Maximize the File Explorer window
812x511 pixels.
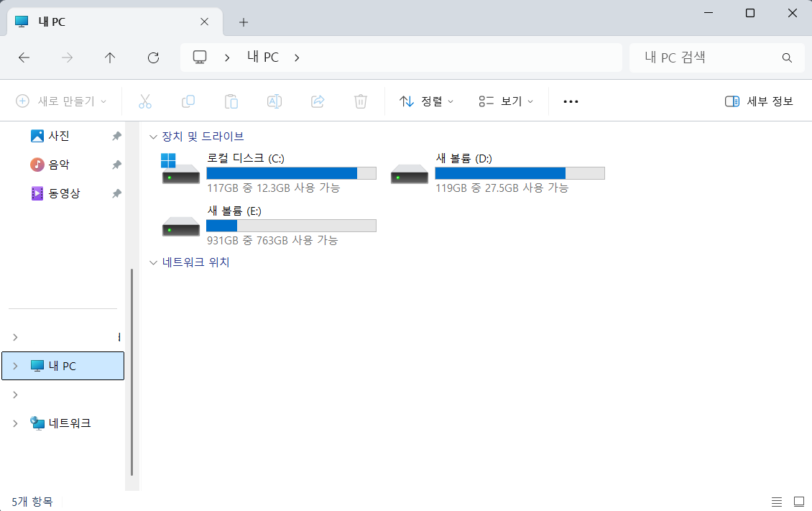tap(750, 13)
